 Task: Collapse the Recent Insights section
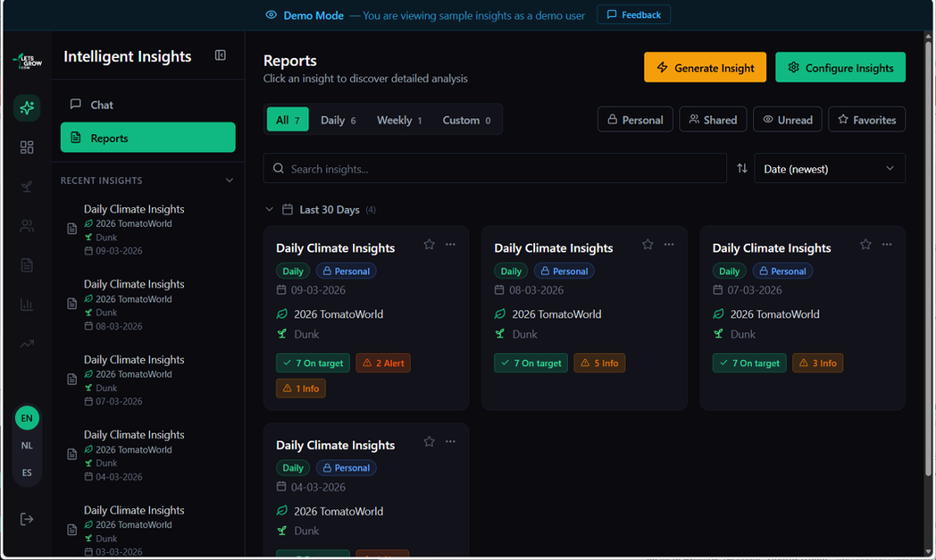coord(230,180)
